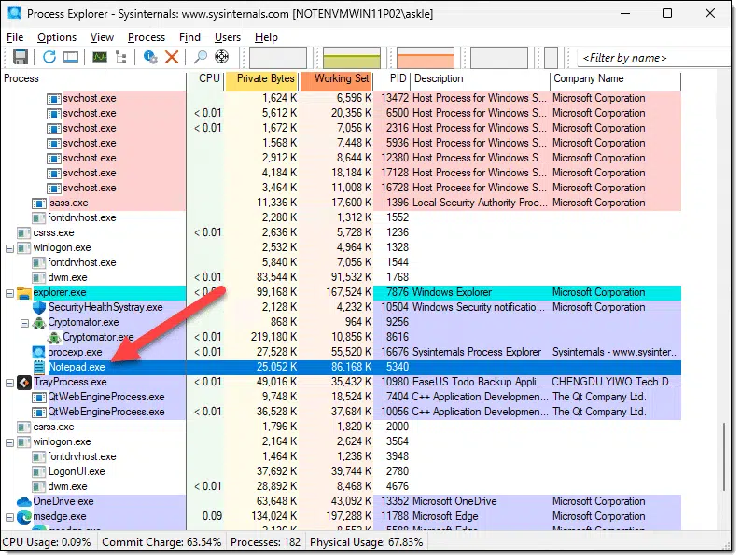The height and width of the screenshot is (560, 741).
Task: Click Processes: 182 status entry
Action: 266,542
